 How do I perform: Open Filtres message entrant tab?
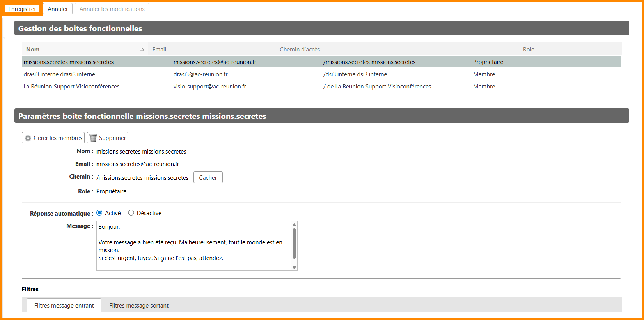(x=64, y=306)
